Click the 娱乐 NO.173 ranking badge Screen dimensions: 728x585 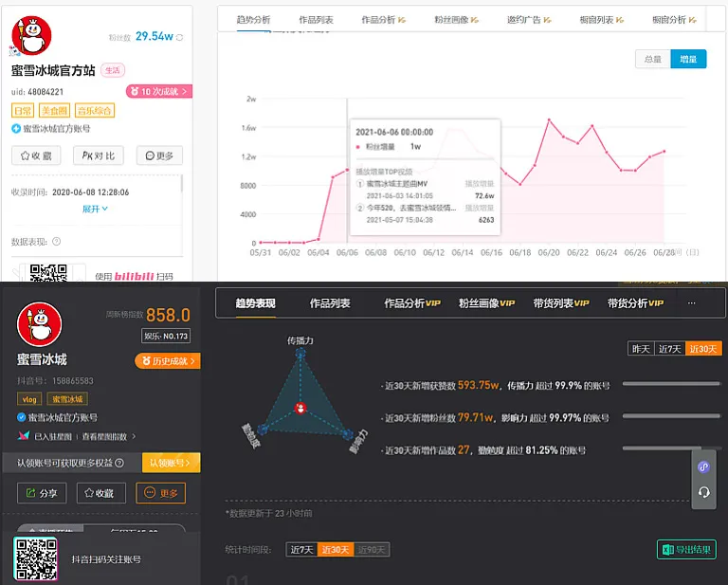pyautogui.click(x=166, y=336)
